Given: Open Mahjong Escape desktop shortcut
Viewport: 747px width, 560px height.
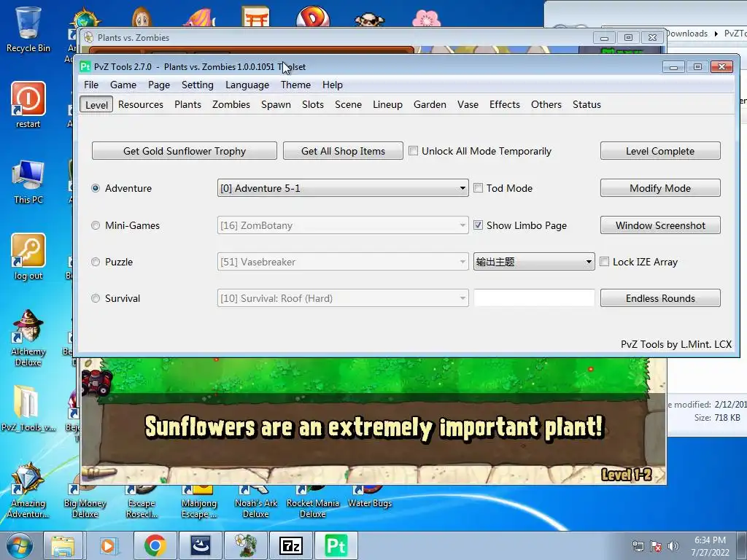Looking at the screenshot, I should point(198,501).
